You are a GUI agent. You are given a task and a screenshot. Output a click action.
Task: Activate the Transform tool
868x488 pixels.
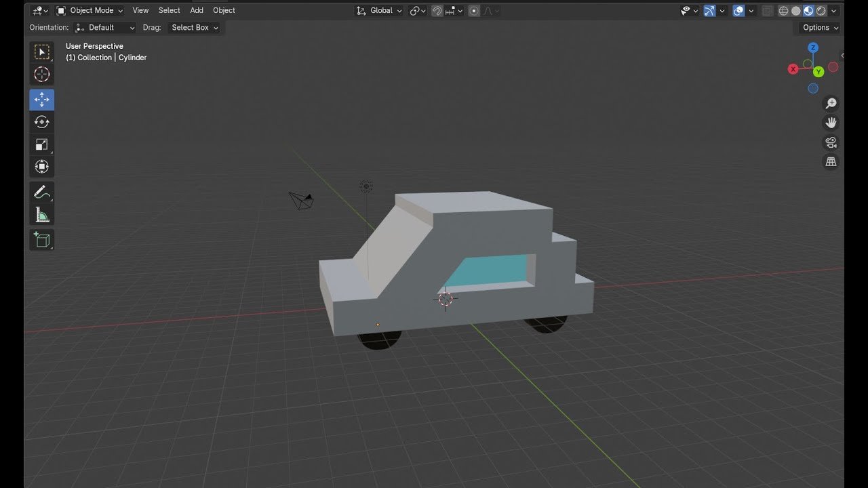point(41,167)
